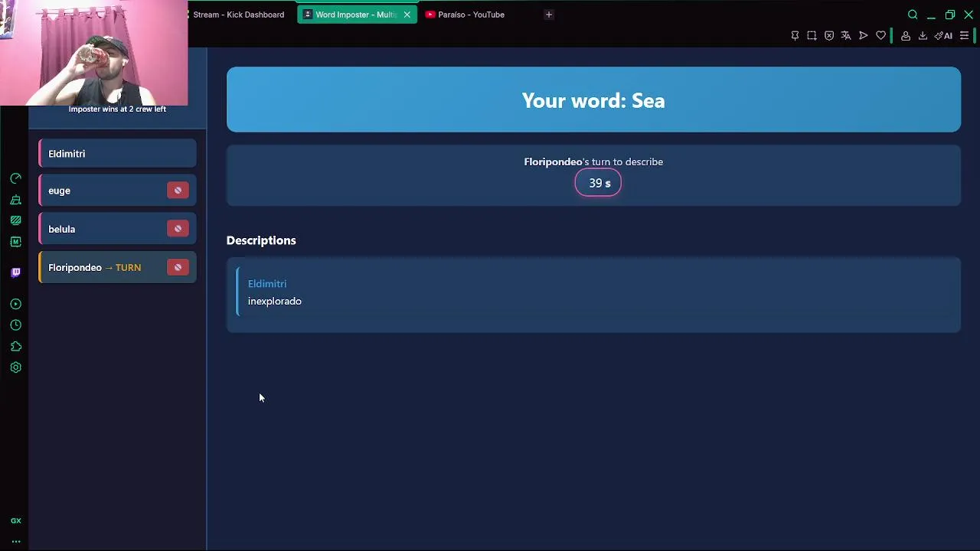
Task: Take a snapshot with the capture icon
Action: 812,36
